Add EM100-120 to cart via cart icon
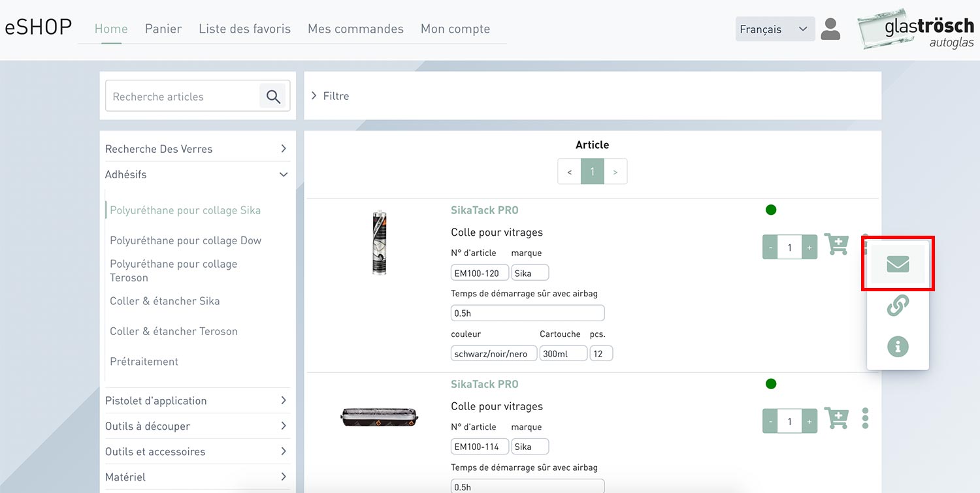The image size is (980, 493). tap(836, 245)
